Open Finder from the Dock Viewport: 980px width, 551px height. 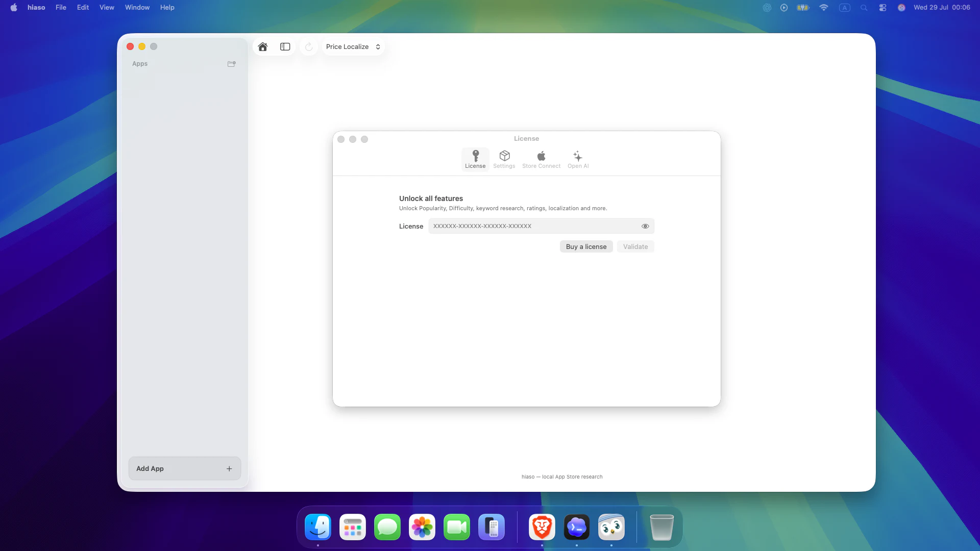(318, 527)
